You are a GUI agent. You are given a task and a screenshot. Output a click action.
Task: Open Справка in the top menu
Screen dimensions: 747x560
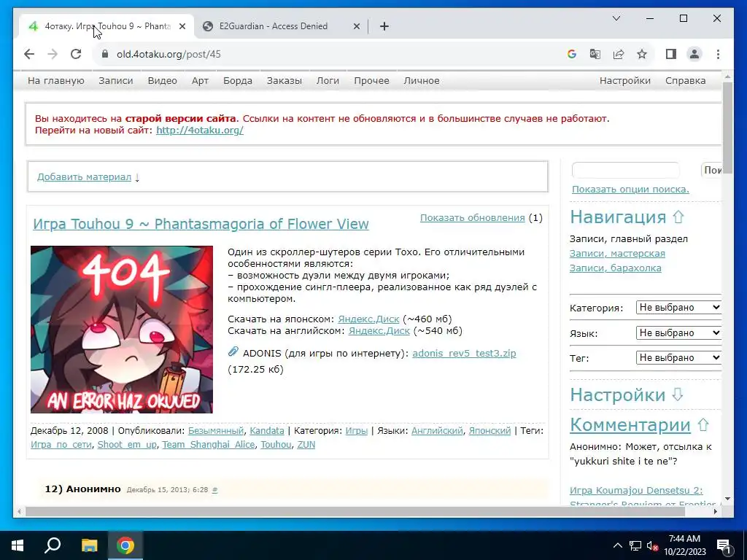click(x=685, y=80)
